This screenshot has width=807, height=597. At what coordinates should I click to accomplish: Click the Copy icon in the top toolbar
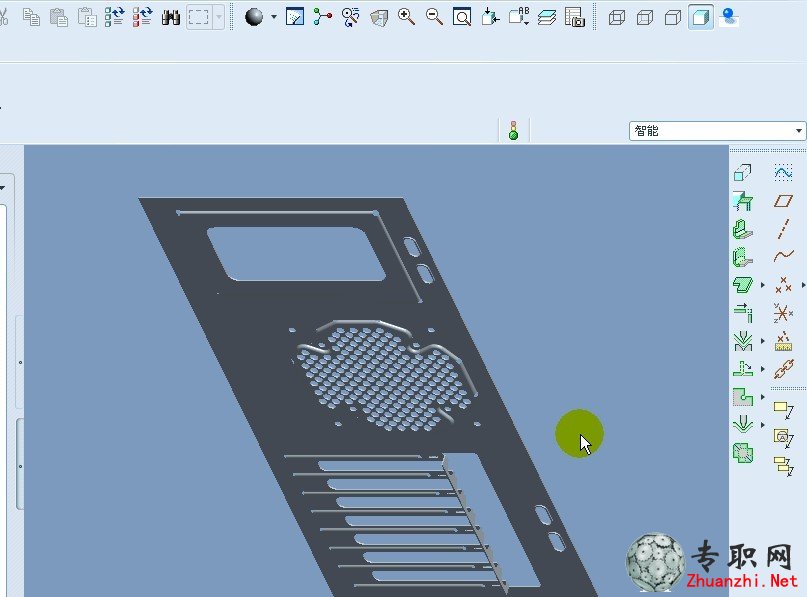pyautogui.click(x=31, y=17)
